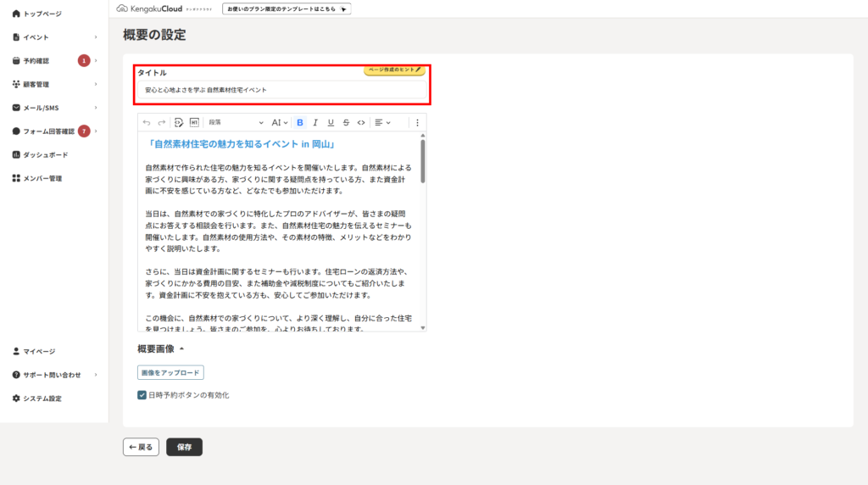Open ダッシュボード in the sidebar
The height and width of the screenshot is (485, 868).
[x=46, y=155]
